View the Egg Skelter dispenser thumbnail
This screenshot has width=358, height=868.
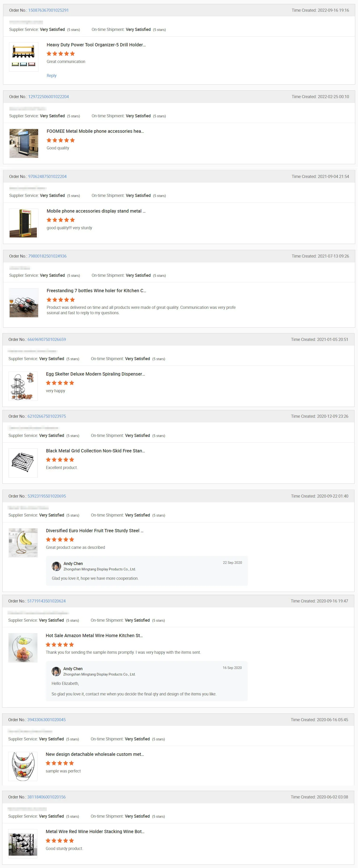pyautogui.click(x=23, y=386)
